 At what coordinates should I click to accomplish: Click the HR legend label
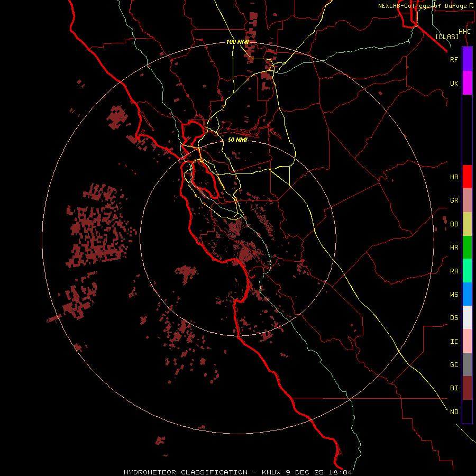tap(454, 248)
